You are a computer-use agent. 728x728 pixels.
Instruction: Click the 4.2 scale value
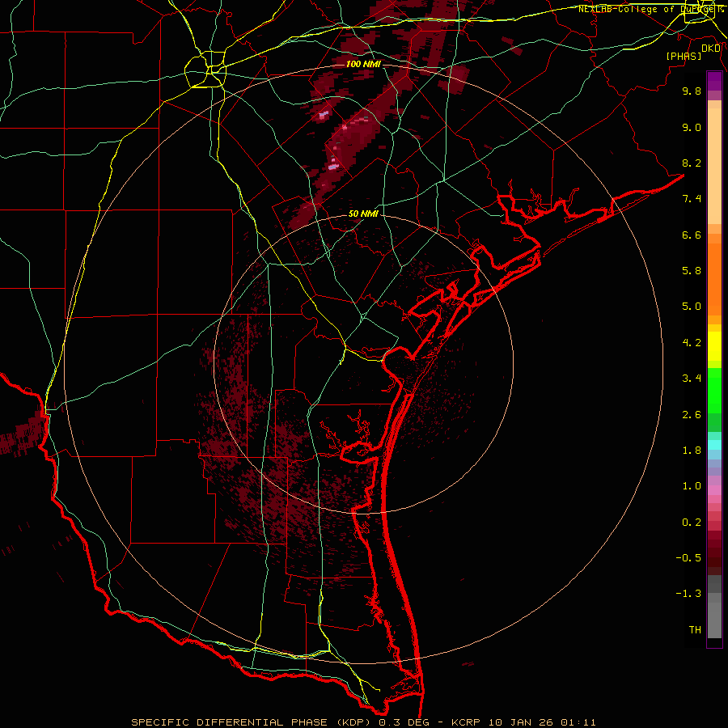pyautogui.click(x=692, y=343)
